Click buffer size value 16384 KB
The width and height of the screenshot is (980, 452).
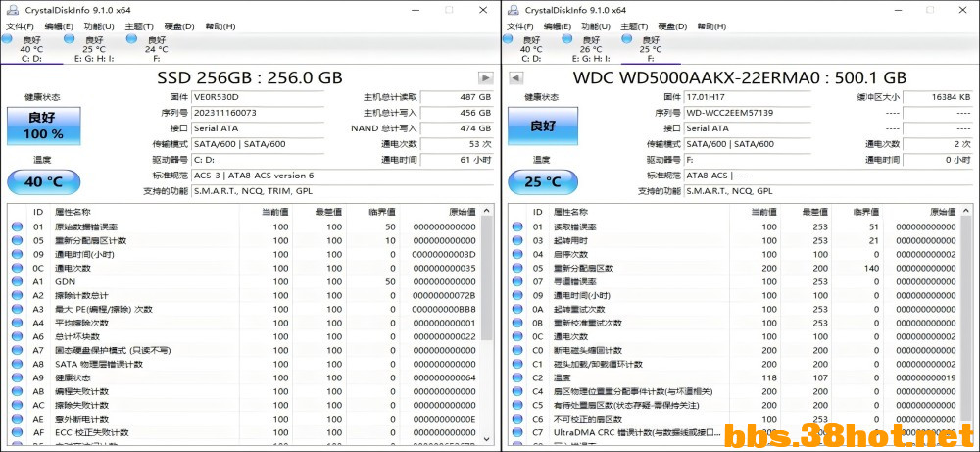coord(937,97)
